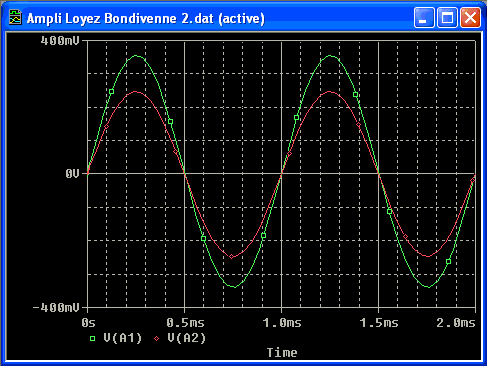Image resolution: width=487 pixels, height=366 pixels.
Task: Click the Time x-axis label
Action: [x=282, y=353]
